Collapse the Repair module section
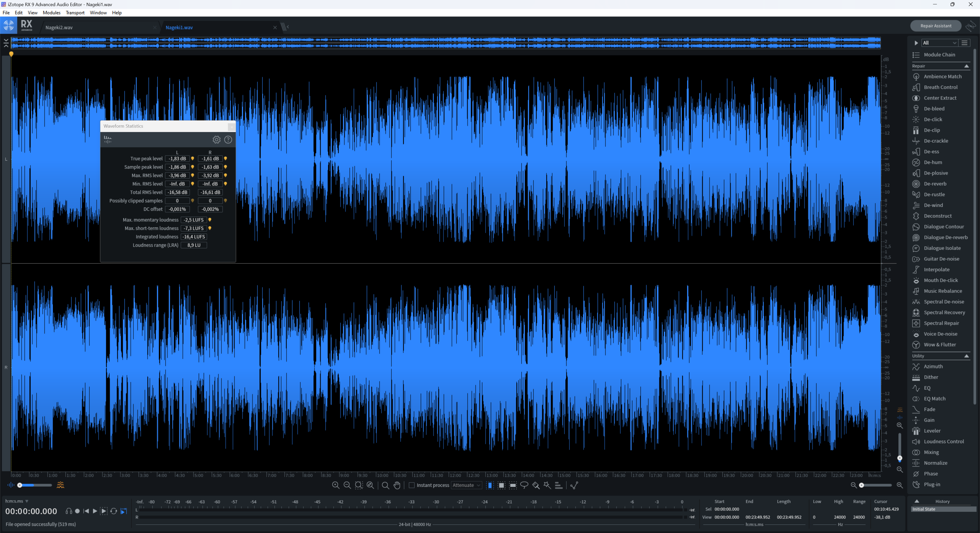This screenshot has width=980, height=533. [966, 66]
